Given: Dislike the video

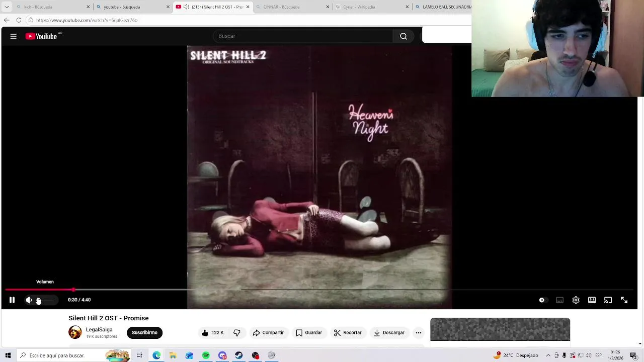Looking at the screenshot, I should pos(237,333).
